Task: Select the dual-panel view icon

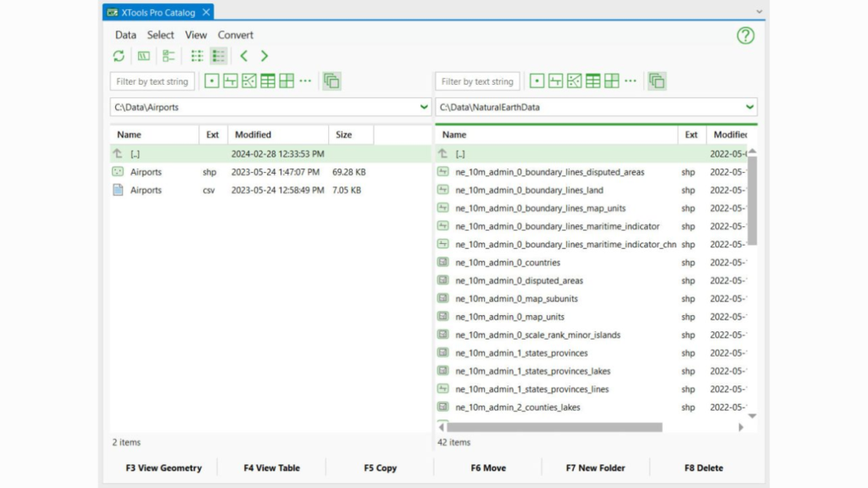Action: (x=143, y=55)
